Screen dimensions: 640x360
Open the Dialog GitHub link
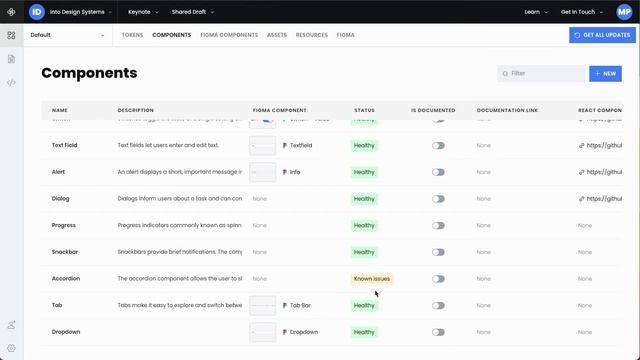pos(604,199)
